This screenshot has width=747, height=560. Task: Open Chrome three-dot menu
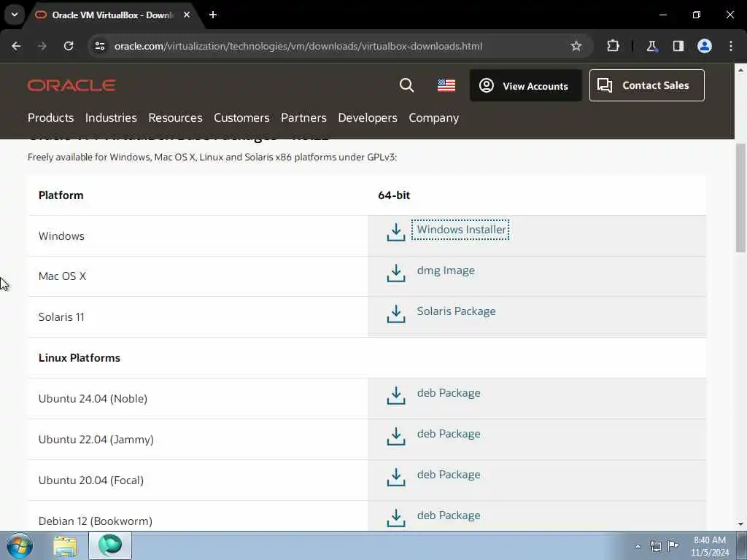tap(731, 46)
